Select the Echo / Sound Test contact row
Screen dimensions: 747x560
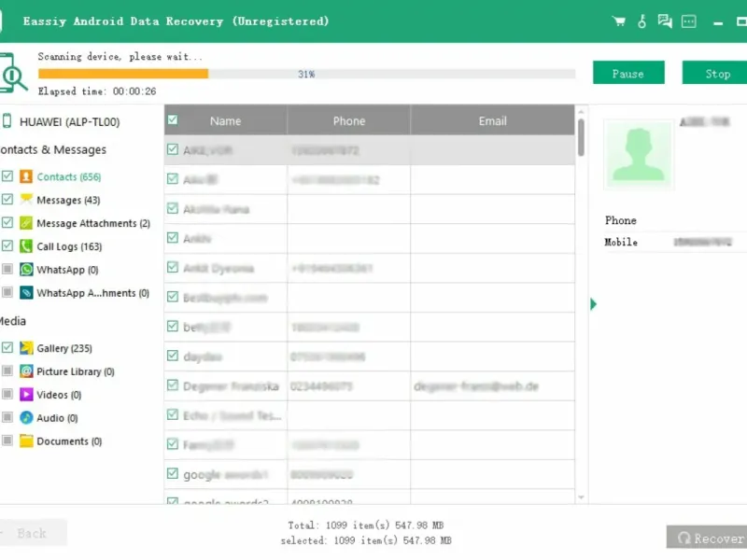pos(369,415)
